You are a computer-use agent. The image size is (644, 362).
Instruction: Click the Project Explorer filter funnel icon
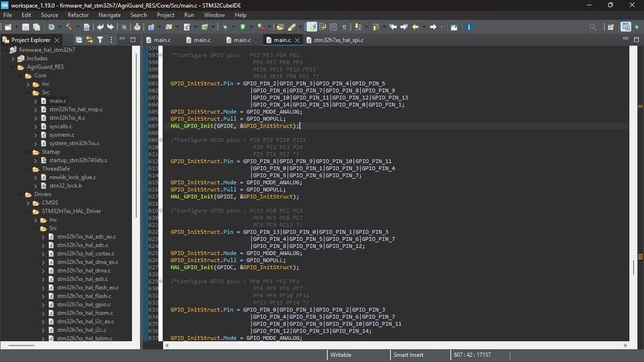point(100,40)
